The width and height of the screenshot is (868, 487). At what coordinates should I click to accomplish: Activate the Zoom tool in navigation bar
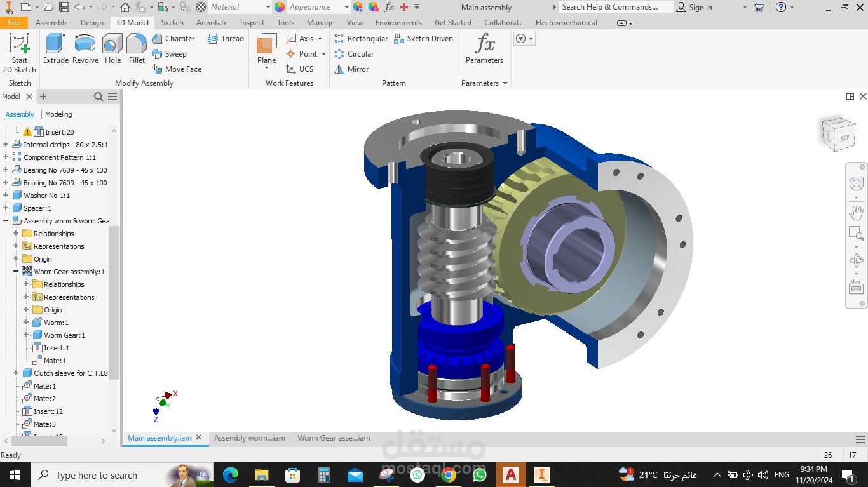tap(856, 234)
